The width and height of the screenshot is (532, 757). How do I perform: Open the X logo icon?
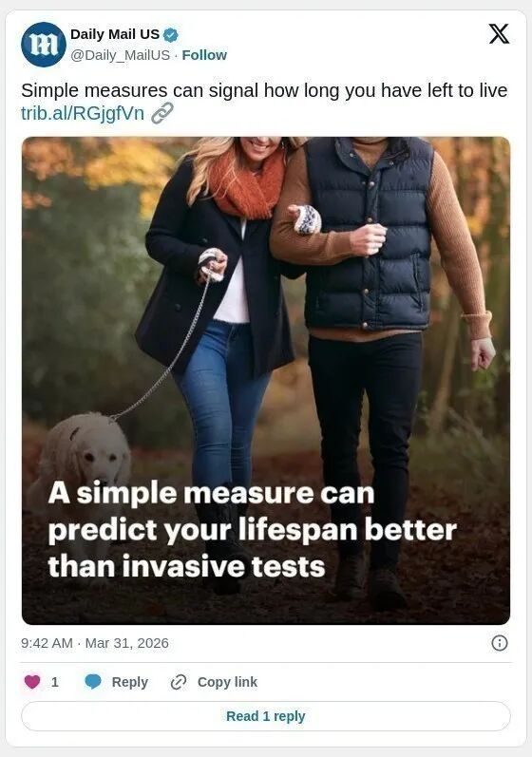tap(499, 34)
